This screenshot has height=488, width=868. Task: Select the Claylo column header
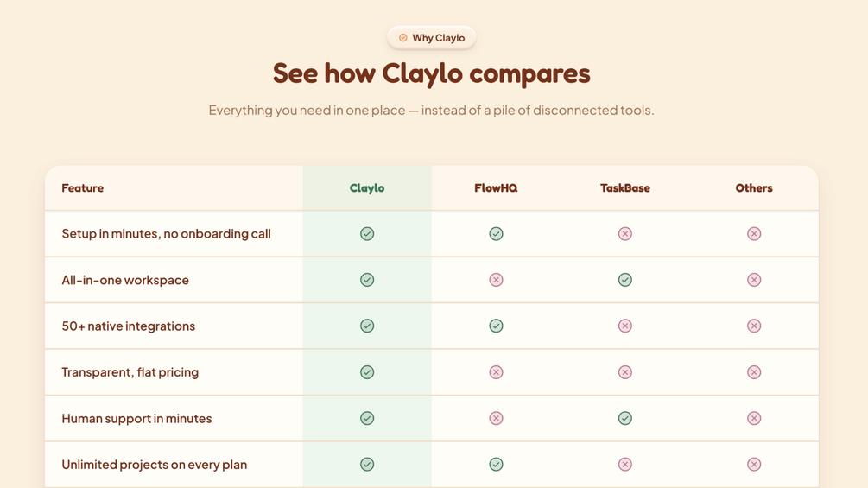point(367,188)
